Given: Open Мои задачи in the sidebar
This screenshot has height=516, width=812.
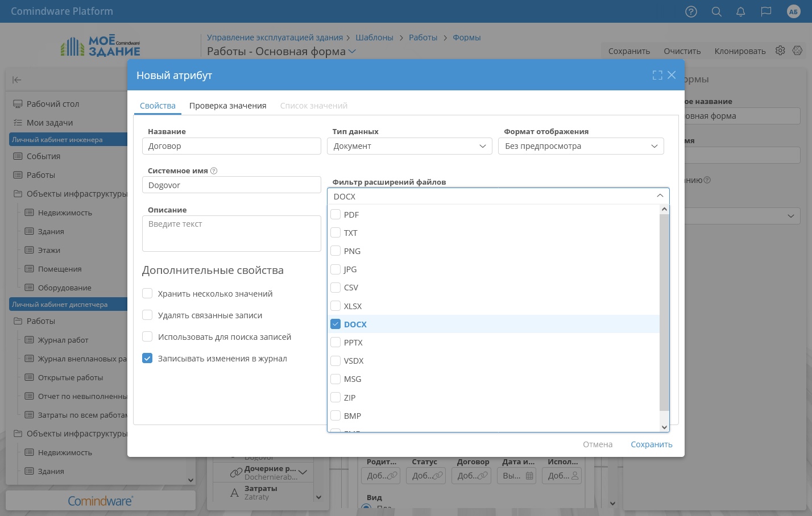Looking at the screenshot, I should point(49,123).
